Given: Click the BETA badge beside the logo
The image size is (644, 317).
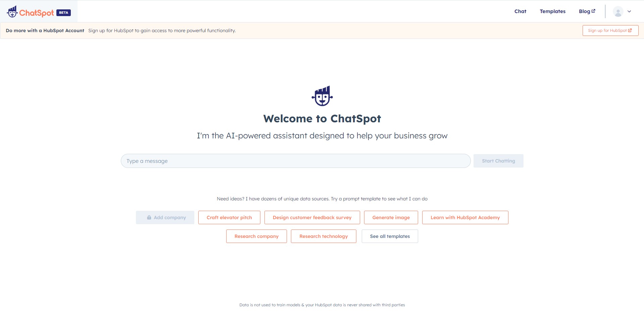Looking at the screenshot, I should tap(63, 13).
